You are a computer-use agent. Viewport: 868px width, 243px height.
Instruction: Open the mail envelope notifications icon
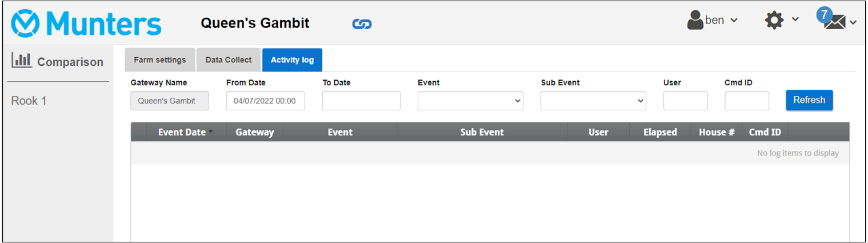(835, 23)
